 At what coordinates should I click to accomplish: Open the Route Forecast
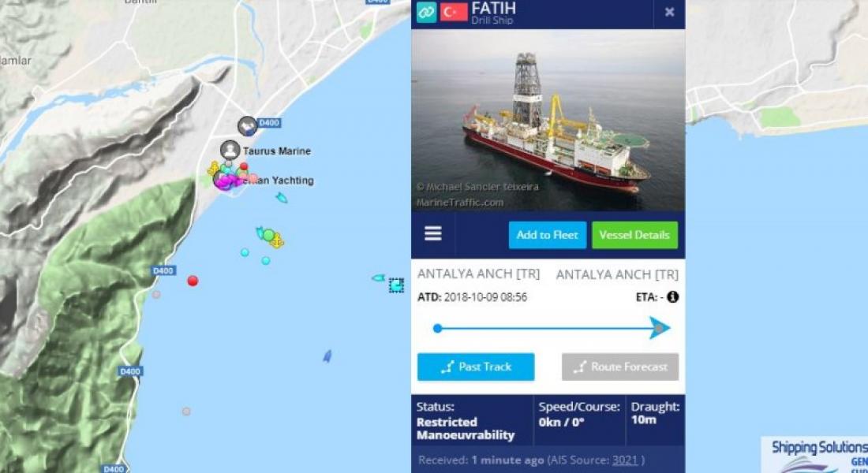620,367
